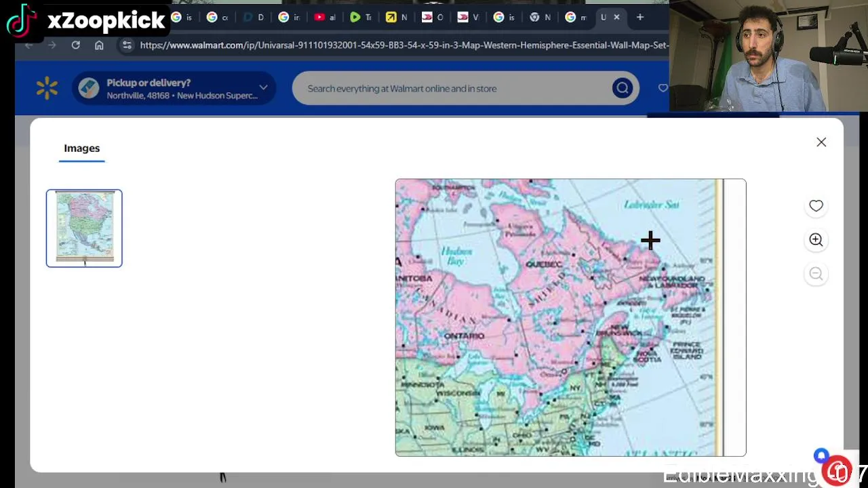The height and width of the screenshot is (488, 868).
Task: Reload the Walmart page
Action: (75, 45)
